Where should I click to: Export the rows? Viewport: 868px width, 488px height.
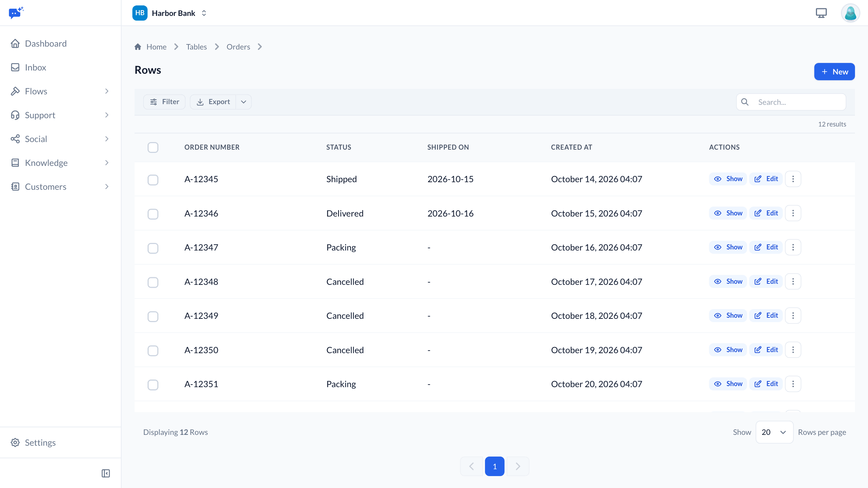213,102
